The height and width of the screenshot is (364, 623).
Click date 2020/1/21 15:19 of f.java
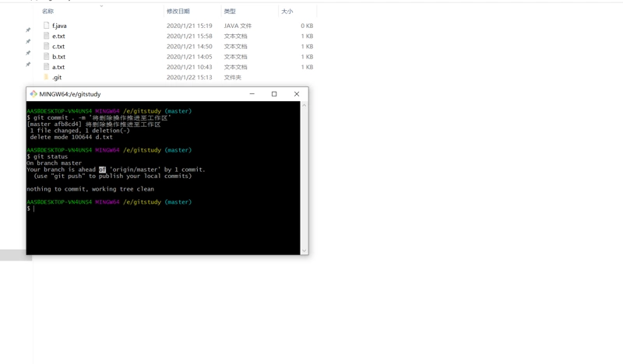click(x=189, y=26)
